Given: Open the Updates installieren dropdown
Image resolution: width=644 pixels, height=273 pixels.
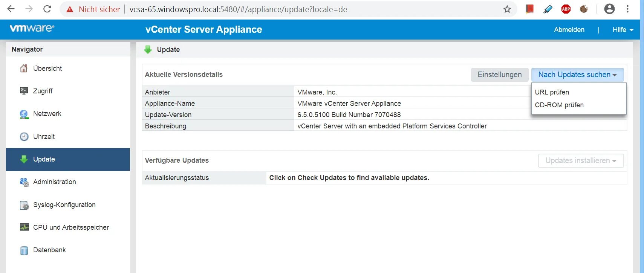Looking at the screenshot, I should (581, 161).
